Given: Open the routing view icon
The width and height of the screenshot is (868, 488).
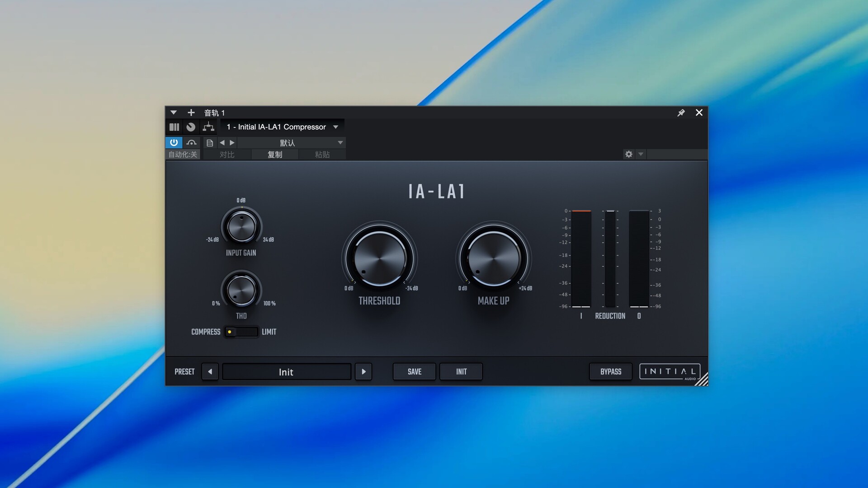Looking at the screenshot, I should (208, 127).
